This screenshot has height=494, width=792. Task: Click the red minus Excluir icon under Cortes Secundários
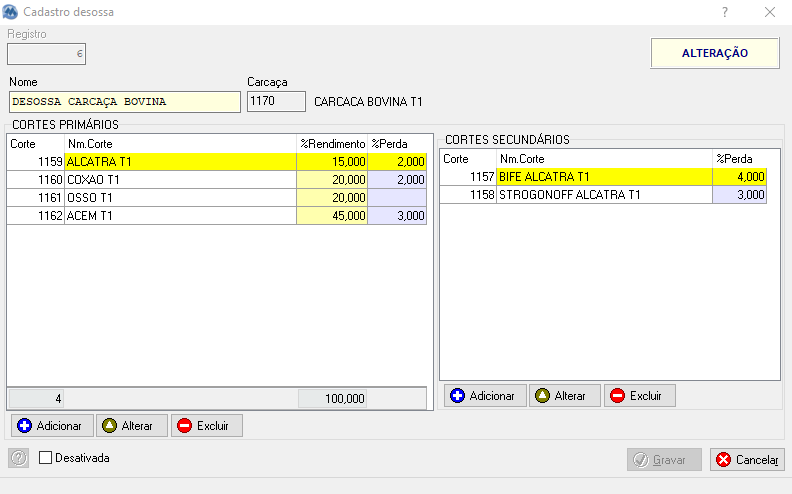pyautogui.click(x=617, y=396)
